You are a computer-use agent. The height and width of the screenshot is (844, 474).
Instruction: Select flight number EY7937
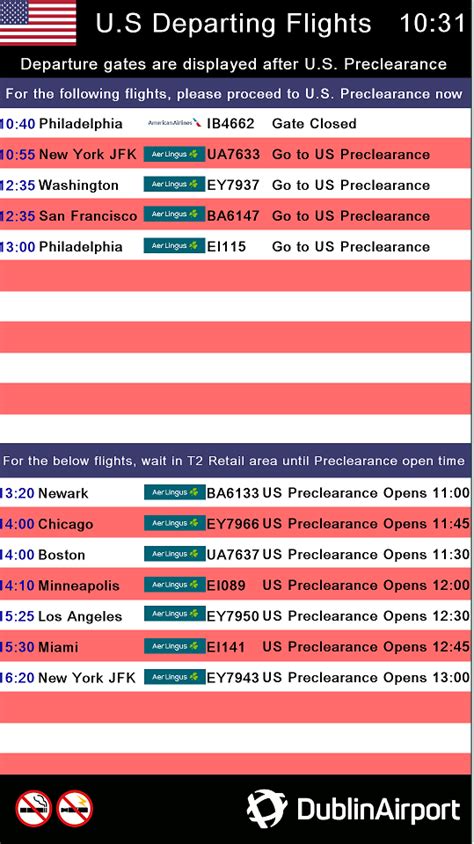233,185
